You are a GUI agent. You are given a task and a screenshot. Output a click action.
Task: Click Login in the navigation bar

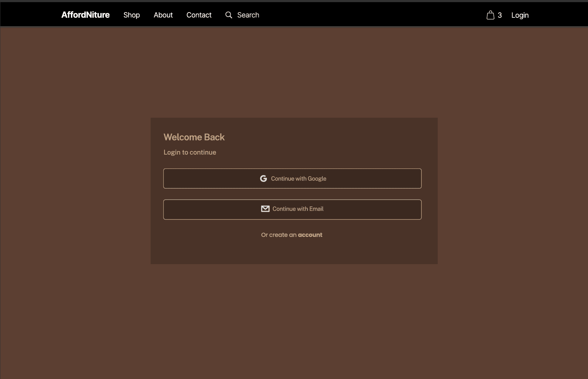(520, 15)
